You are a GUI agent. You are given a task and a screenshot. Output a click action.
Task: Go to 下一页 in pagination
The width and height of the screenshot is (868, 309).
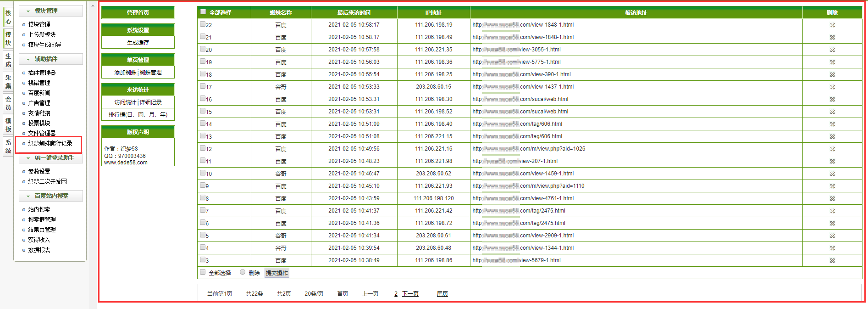[x=410, y=294]
